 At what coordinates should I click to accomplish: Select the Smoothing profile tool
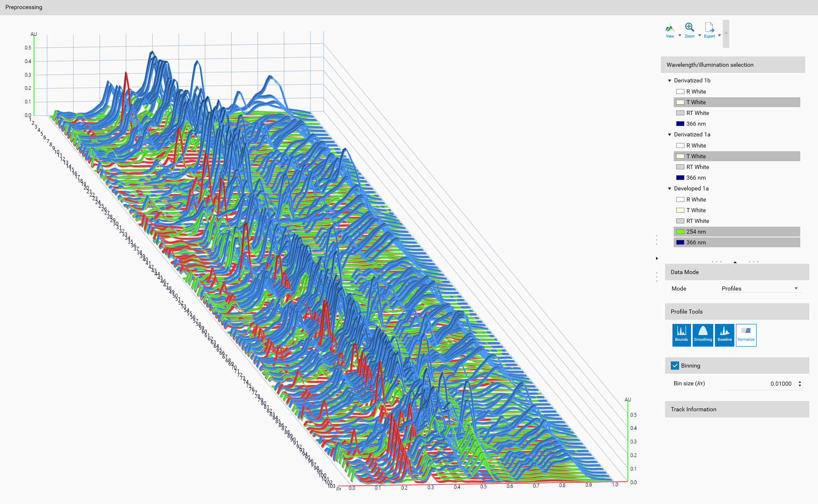703,335
